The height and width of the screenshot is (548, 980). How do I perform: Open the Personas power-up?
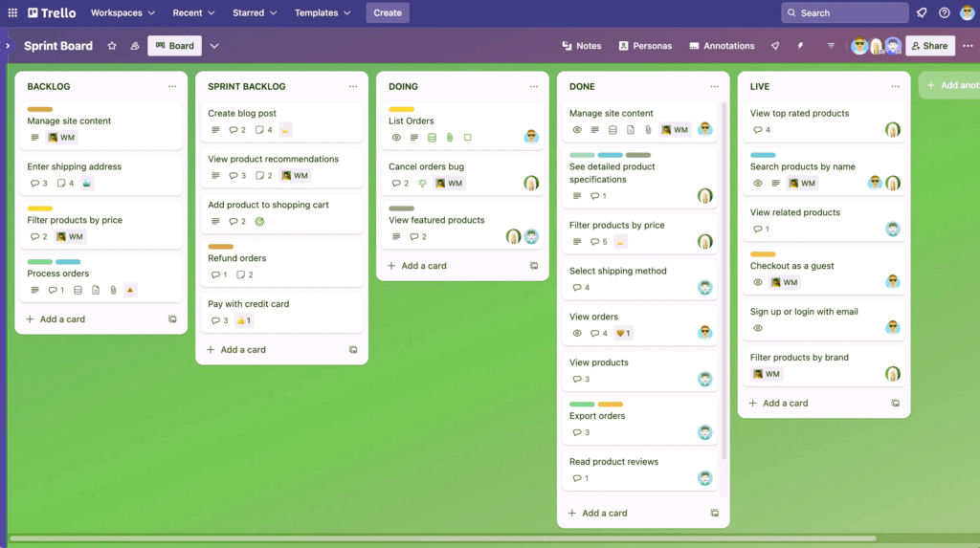click(645, 46)
